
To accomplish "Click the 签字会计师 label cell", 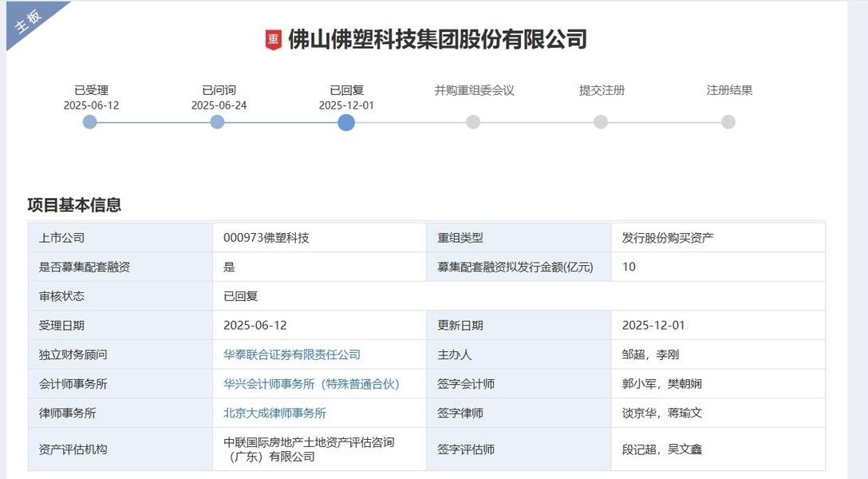I will tap(519, 384).
